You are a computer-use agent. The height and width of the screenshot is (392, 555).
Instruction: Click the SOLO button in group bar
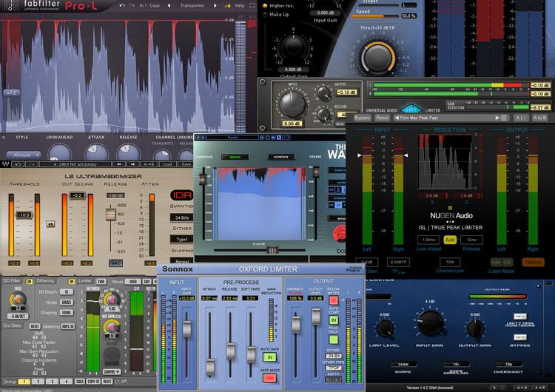[80, 382]
